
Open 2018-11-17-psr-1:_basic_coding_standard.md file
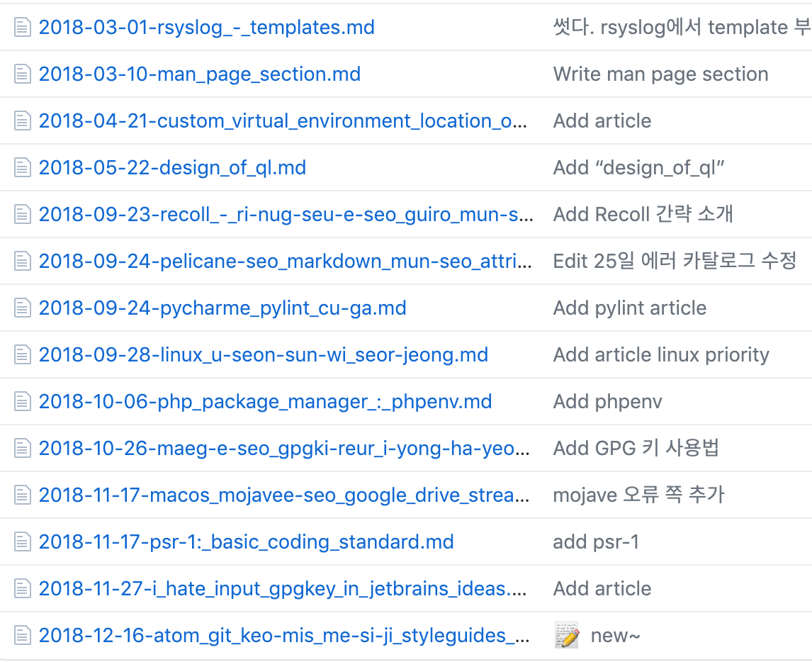click(246, 542)
